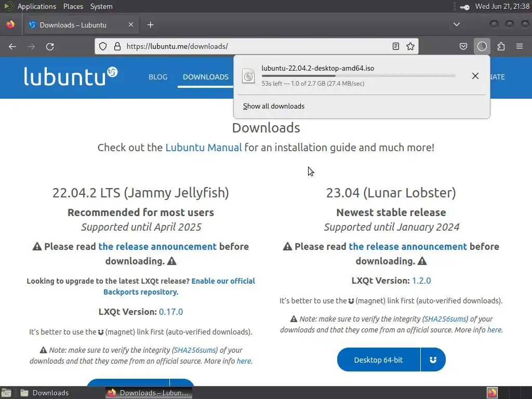Screen dimensions: 532x399
Task: Click the 23.04 magnet link button
Action: 433,360
